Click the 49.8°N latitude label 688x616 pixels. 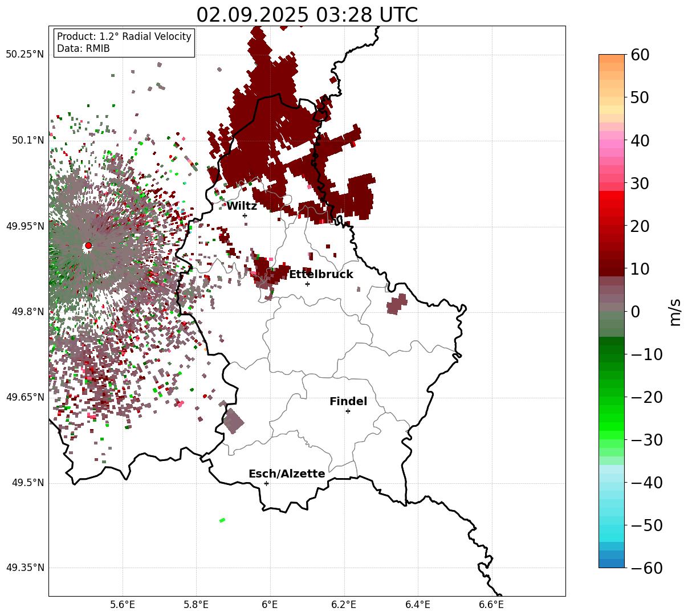[27, 312]
